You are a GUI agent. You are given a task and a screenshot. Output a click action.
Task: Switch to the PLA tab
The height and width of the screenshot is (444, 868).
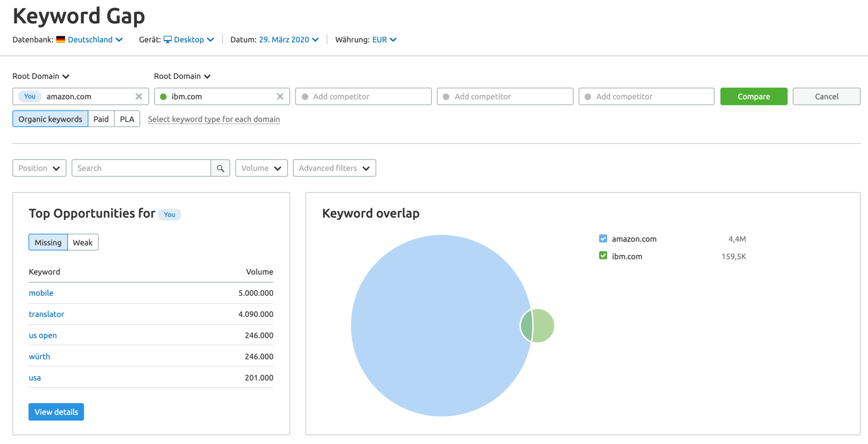(127, 119)
